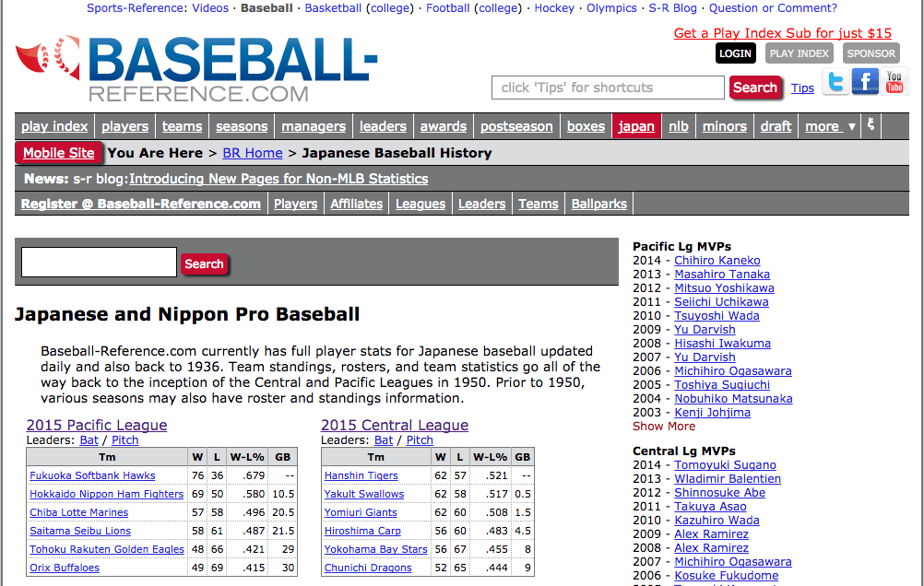Viewport: 924px width, 586px height.
Task: Open the 2015 Central League link
Action: [395, 425]
